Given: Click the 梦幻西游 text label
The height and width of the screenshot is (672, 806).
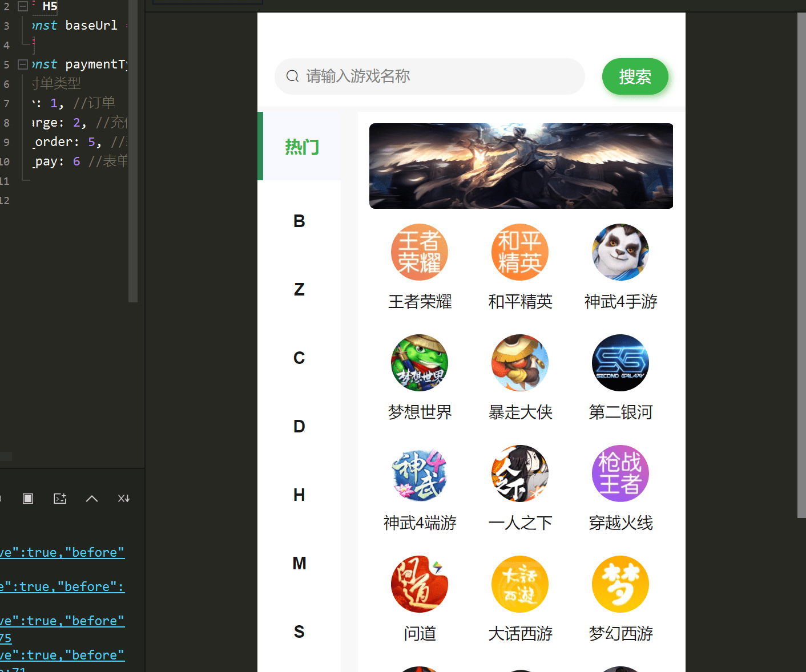Looking at the screenshot, I should click(621, 633).
